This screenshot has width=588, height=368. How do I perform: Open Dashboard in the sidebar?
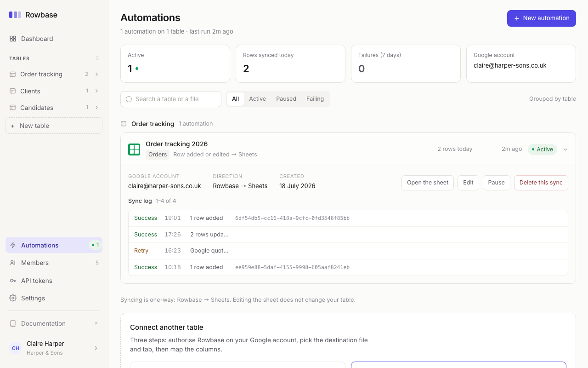[54, 39]
